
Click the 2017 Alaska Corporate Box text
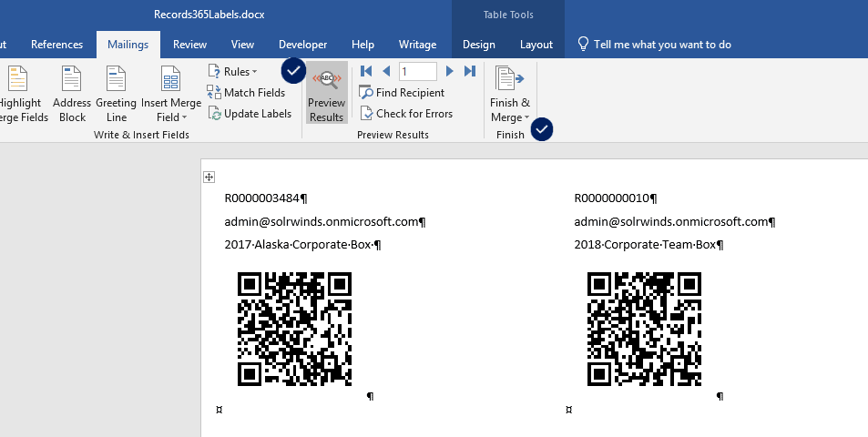[299, 245]
